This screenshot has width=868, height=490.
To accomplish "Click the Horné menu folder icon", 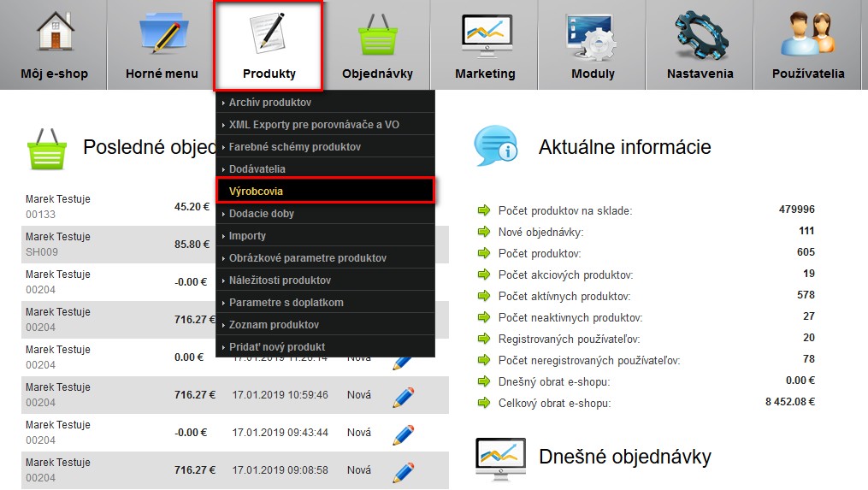I will 162,32.
